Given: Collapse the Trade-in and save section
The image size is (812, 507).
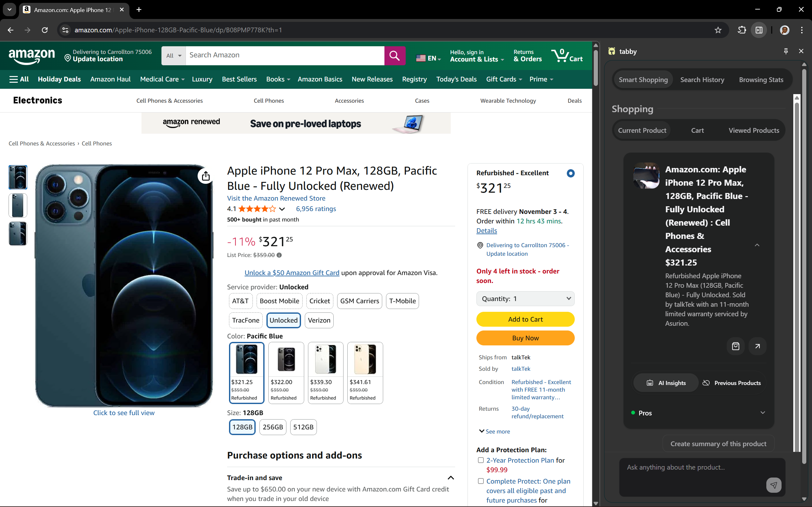Looking at the screenshot, I should pyautogui.click(x=451, y=478).
